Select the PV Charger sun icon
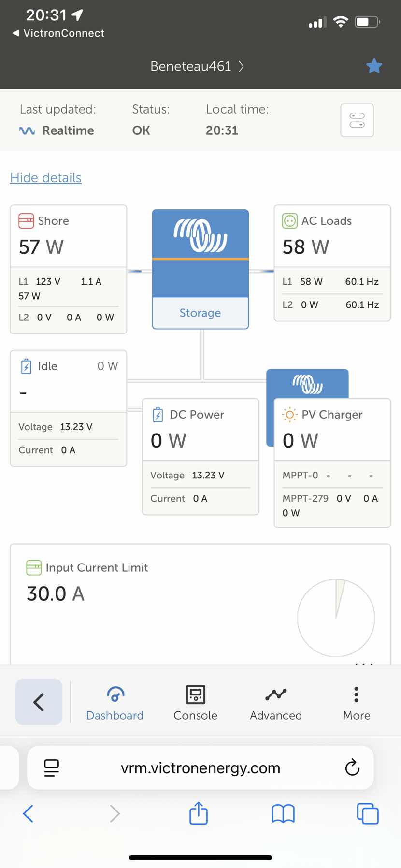 (x=289, y=415)
